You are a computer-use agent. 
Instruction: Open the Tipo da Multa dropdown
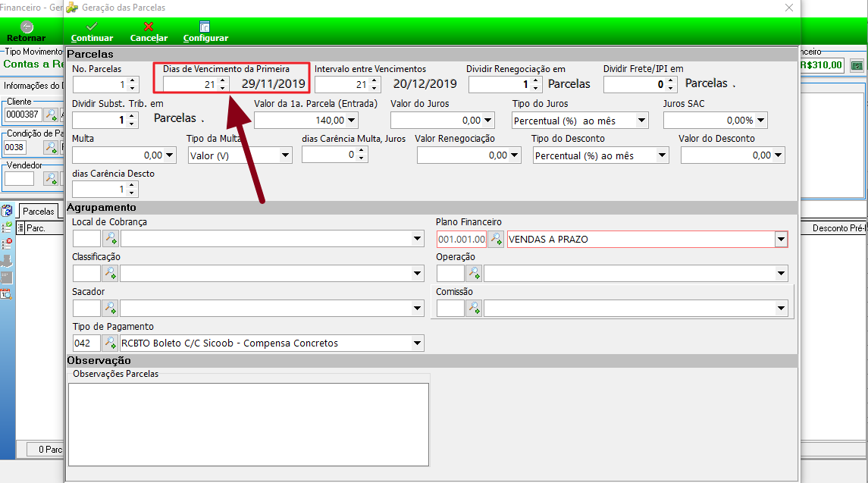click(285, 155)
